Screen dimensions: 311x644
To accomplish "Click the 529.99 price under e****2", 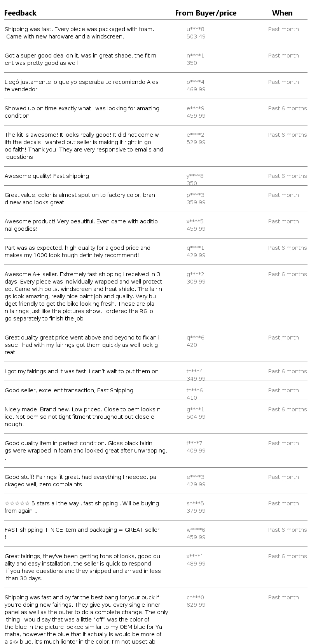I will point(196,142).
